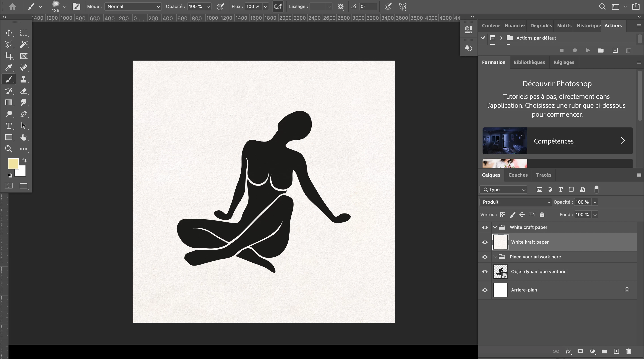
Task: Open the Compétences tutorial category
Action: click(557, 141)
